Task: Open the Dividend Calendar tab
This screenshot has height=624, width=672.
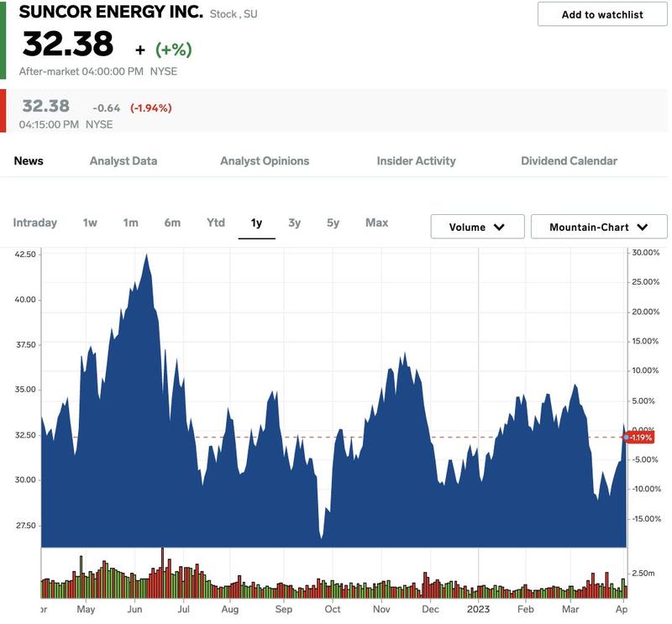Action: 570,160
